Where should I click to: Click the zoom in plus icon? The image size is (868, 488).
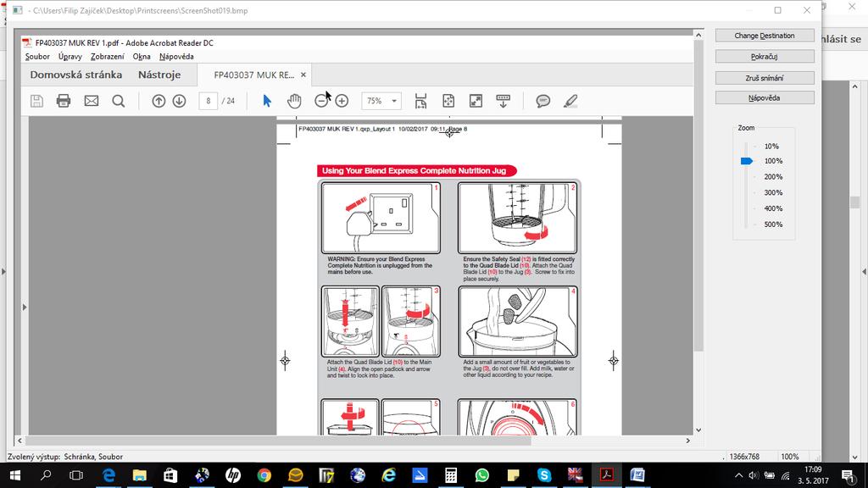pos(342,101)
